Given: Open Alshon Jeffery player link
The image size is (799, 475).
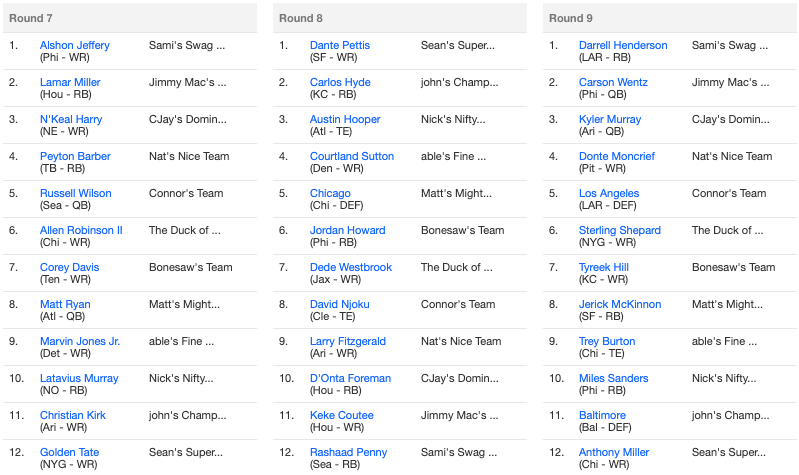Looking at the screenshot, I should point(74,45).
